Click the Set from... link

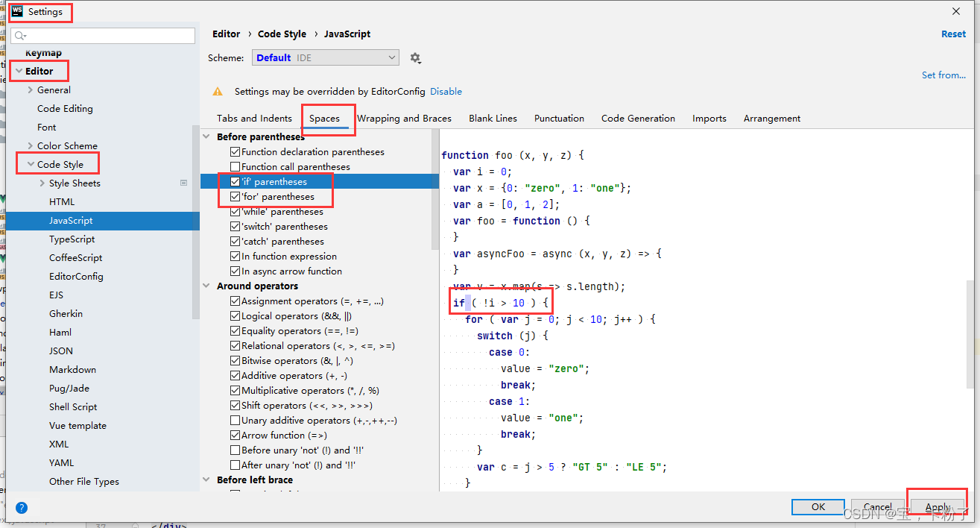943,75
